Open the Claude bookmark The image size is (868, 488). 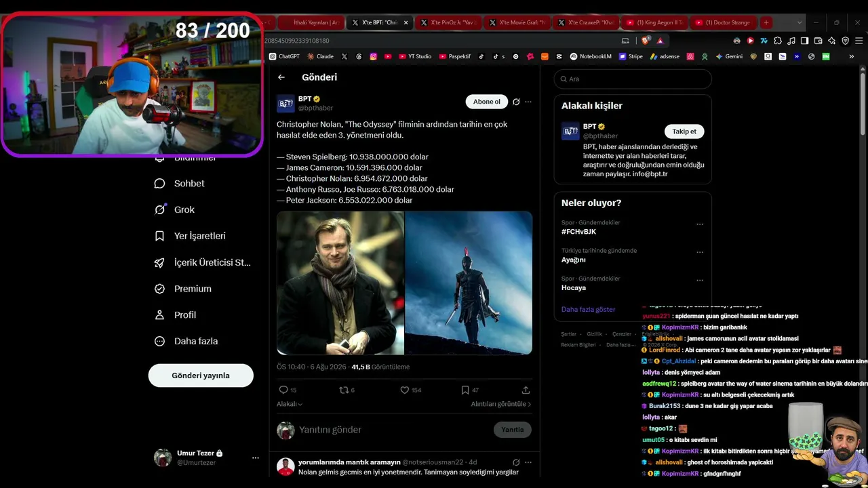click(320, 56)
